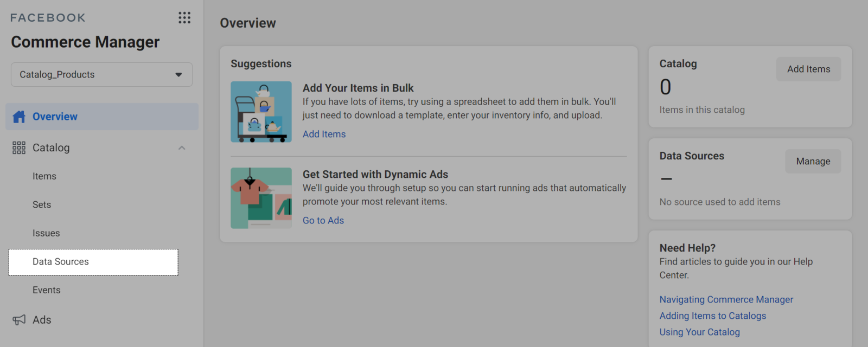Click the catalog item count 0
Image resolution: width=868 pixels, height=347 pixels.
pyautogui.click(x=665, y=87)
